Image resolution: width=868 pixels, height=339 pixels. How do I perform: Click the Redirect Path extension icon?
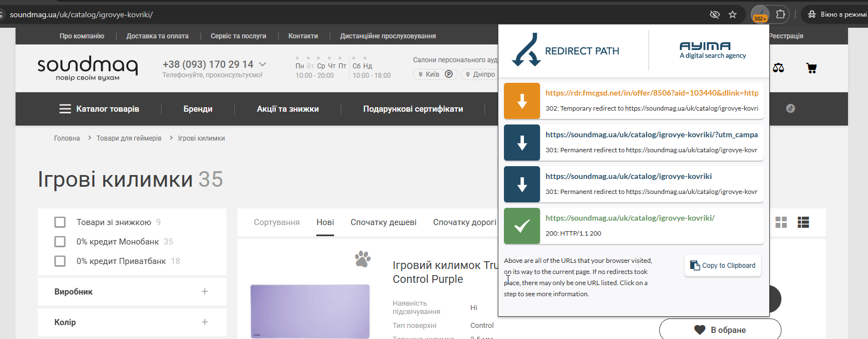click(x=760, y=14)
